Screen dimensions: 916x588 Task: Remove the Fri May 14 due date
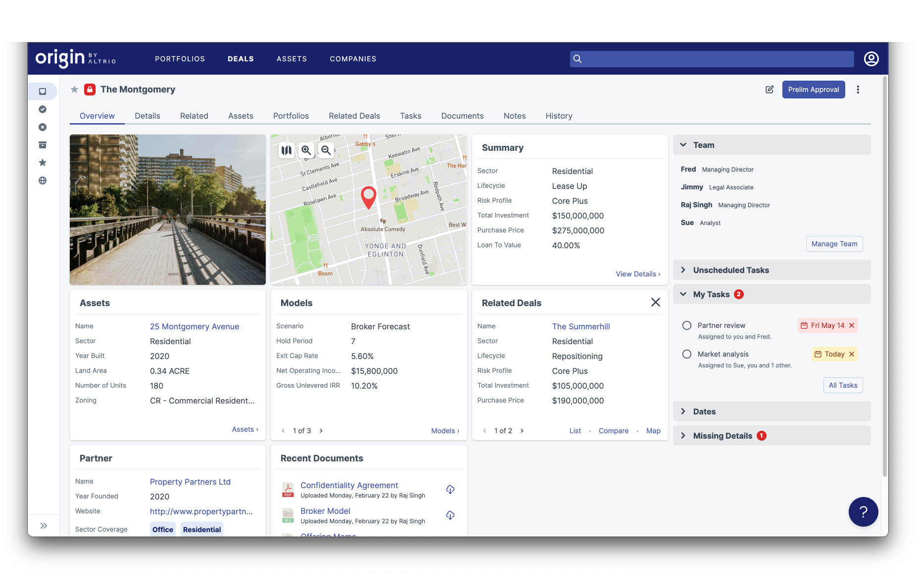(852, 325)
